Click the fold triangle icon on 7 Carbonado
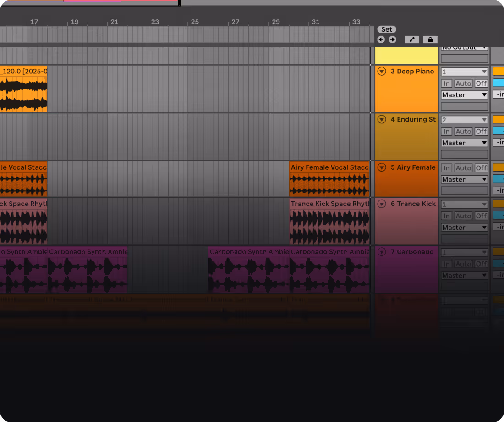The height and width of the screenshot is (422, 504). point(381,251)
